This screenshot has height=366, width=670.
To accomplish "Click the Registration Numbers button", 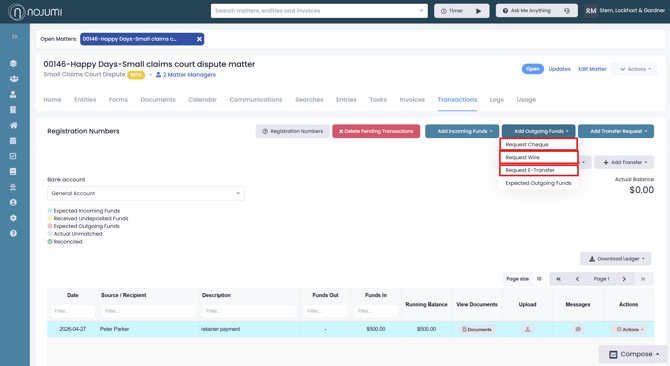I will tap(293, 131).
